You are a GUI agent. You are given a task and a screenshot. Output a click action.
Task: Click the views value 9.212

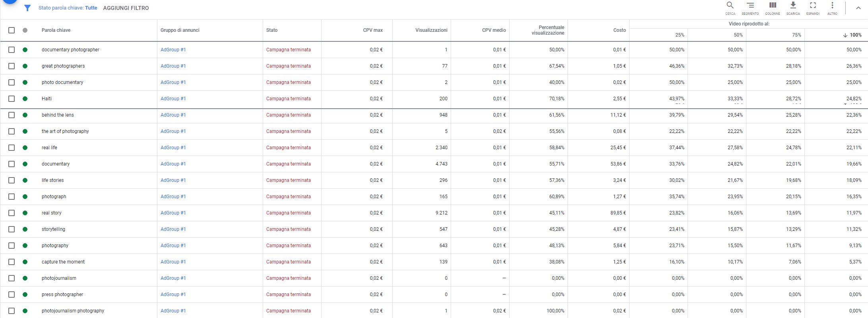click(441, 213)
